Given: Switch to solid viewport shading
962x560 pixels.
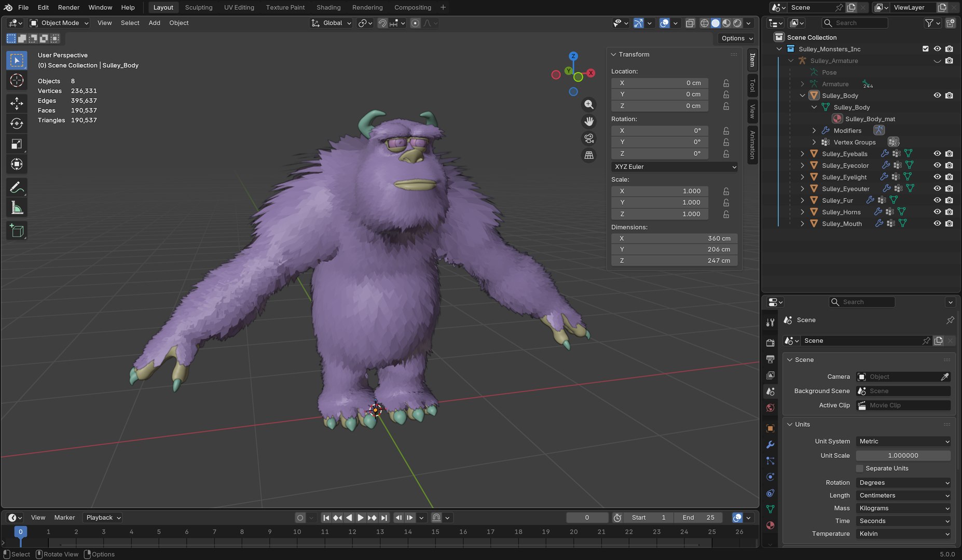Looking at the screenshot, I should tap(716, 23).
